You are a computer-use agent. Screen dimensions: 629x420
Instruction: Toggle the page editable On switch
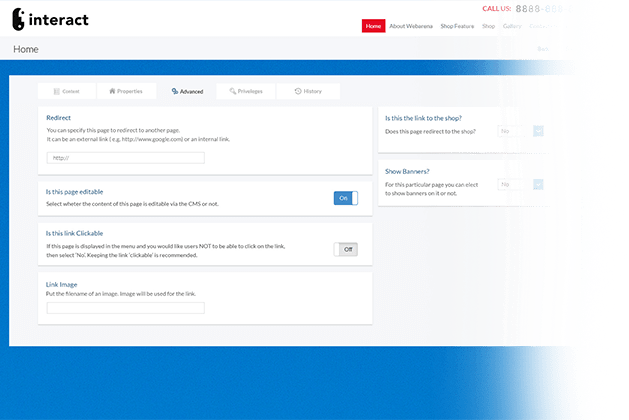coord(345,198)
